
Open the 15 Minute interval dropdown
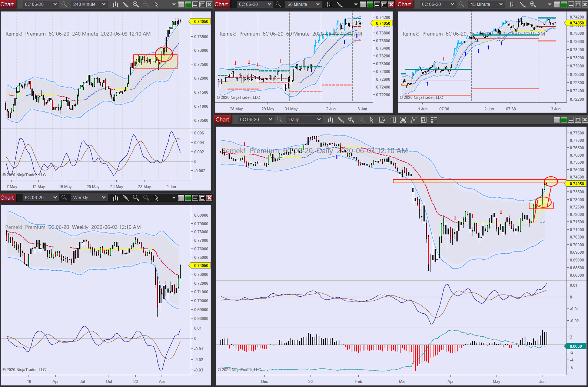point(486,4)
